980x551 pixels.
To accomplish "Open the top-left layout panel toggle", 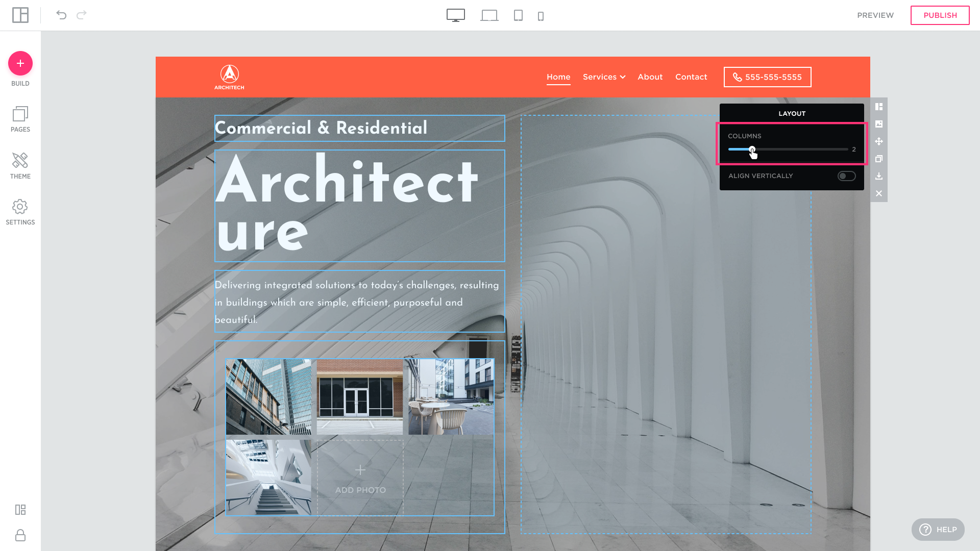I will click(20, 15).
